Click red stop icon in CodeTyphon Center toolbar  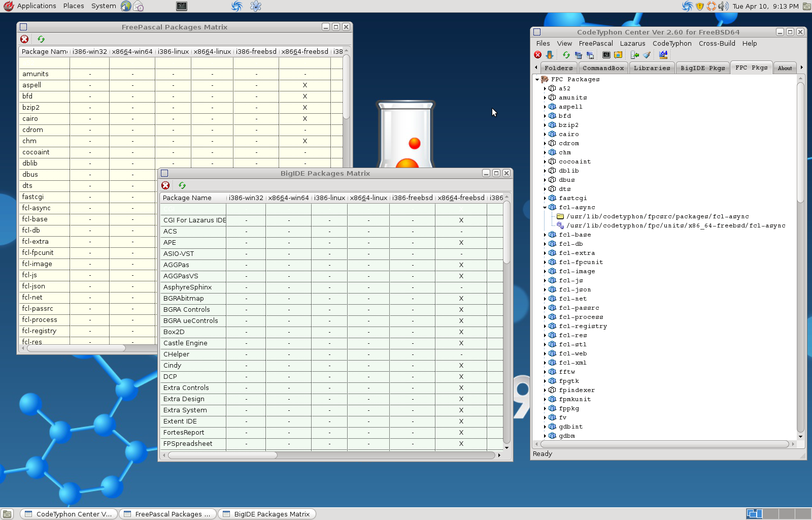point(538,55)
